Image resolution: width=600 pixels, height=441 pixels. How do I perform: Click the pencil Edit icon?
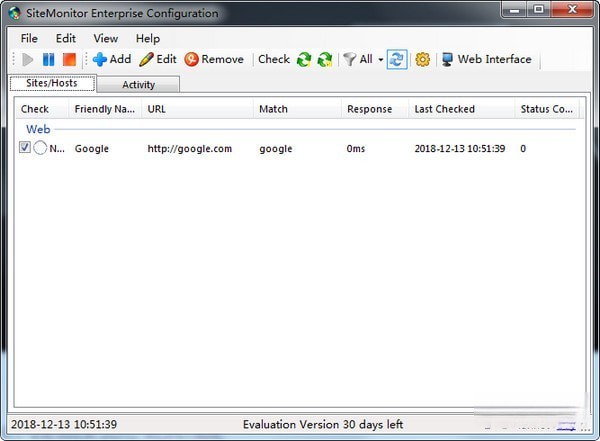click(x=146, y=59)
